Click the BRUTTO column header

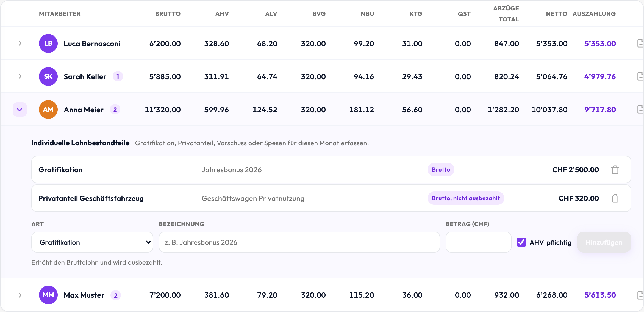[x=168, y=14]
